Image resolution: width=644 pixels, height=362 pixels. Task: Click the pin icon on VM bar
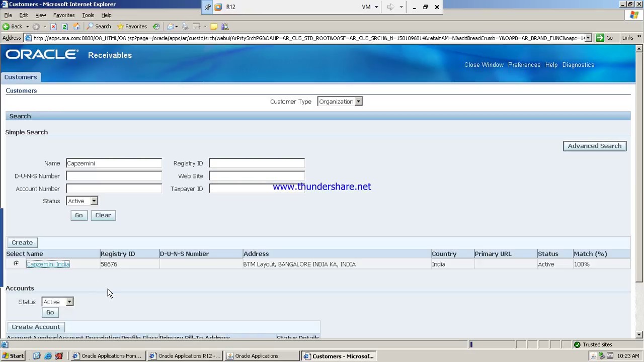[x=208, y=7]
